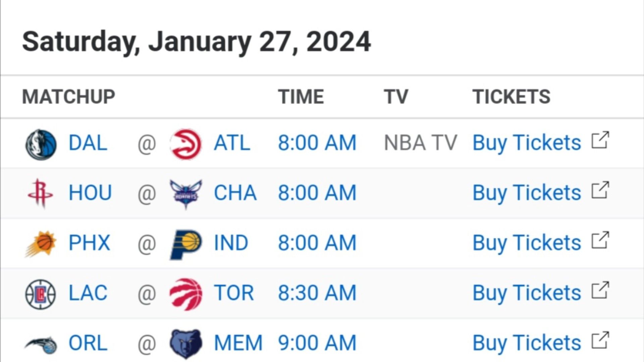
Task: Click the Phoenix Suns team logo
Action: click(x=41, y=244)
